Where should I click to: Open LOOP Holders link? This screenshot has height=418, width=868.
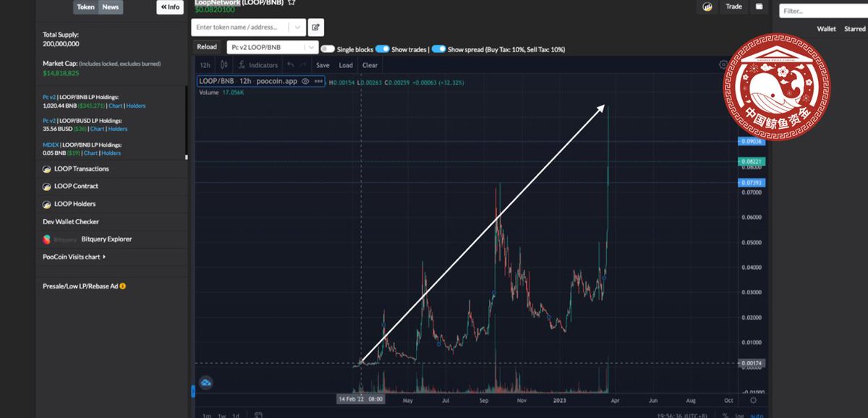click(75, 204)
